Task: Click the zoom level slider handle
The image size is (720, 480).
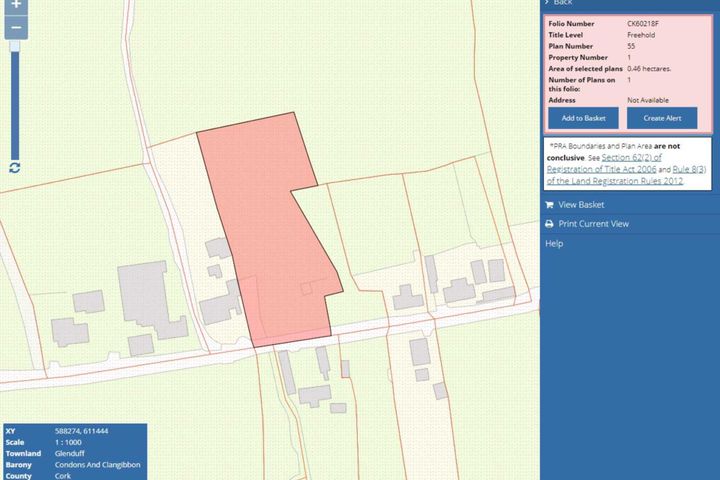Action: [15, 46]
